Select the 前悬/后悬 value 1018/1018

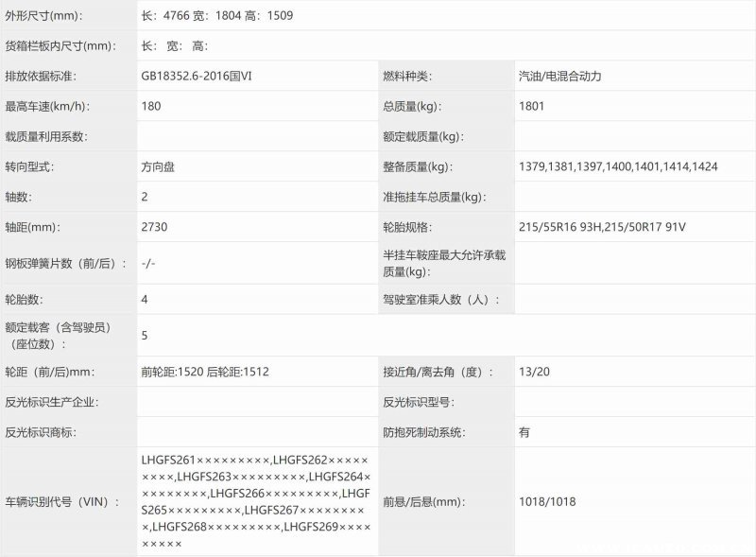pyautogui.click(x=547, y=502)
